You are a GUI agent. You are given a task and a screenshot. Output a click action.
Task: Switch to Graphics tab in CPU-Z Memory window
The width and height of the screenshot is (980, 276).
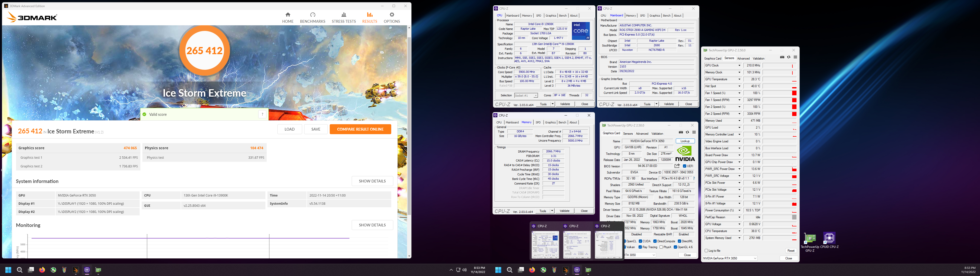click(x=550, y=122)
